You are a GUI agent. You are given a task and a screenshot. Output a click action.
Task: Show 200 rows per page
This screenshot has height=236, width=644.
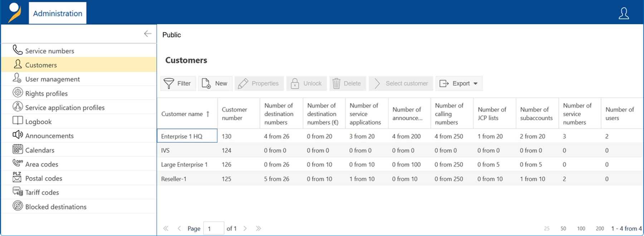pos(600,229)
